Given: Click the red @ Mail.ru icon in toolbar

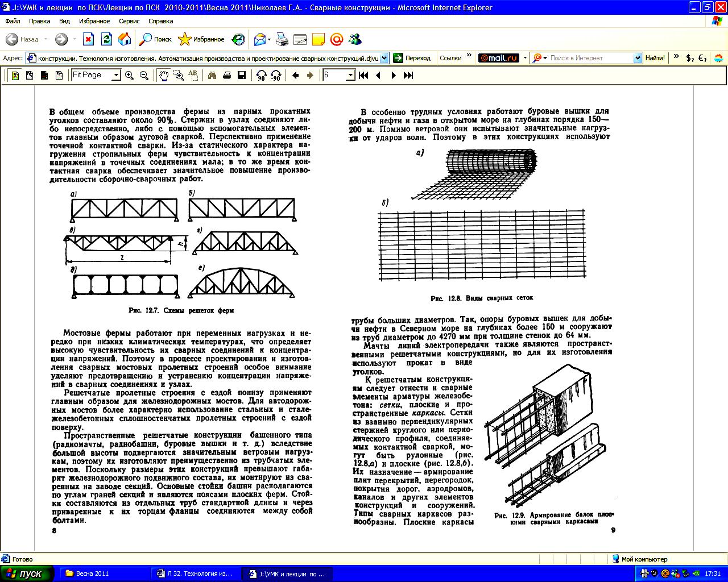Looking at the screenshot, I should coord(337,39).
